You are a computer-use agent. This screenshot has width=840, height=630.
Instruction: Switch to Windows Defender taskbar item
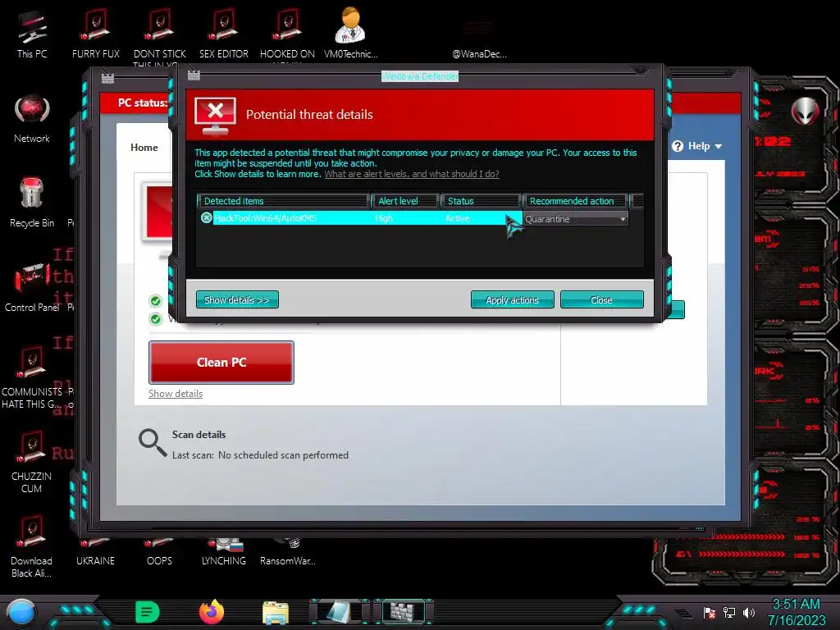point(403,612)
